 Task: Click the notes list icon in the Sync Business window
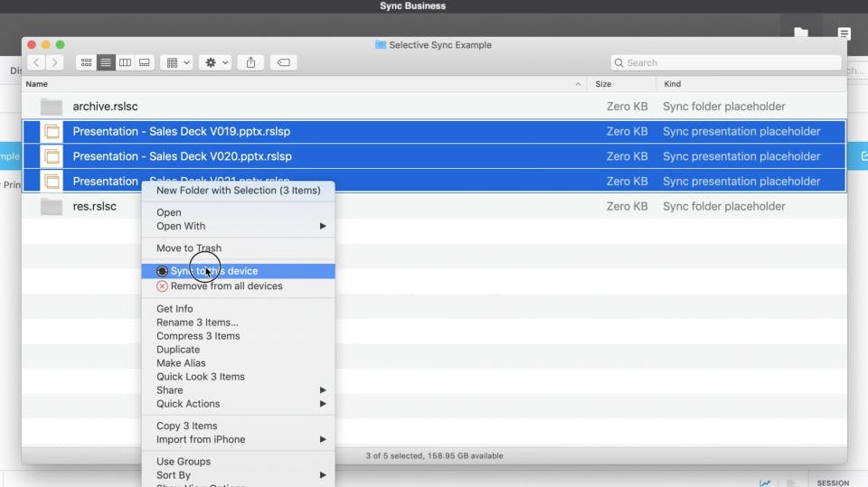(844, 33)
